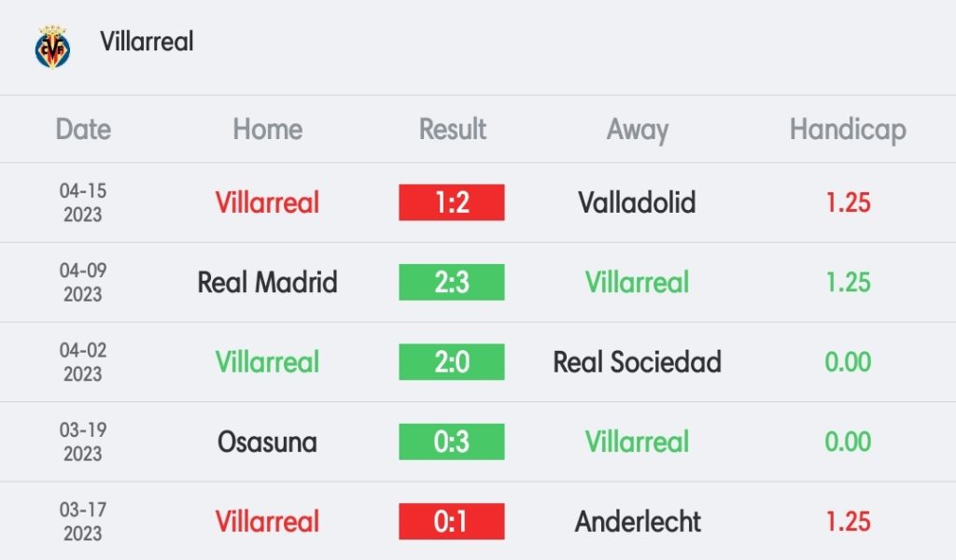Click the Anderlecht team name
The width and height of the screenshot is (956, 560).
(638, 521)
